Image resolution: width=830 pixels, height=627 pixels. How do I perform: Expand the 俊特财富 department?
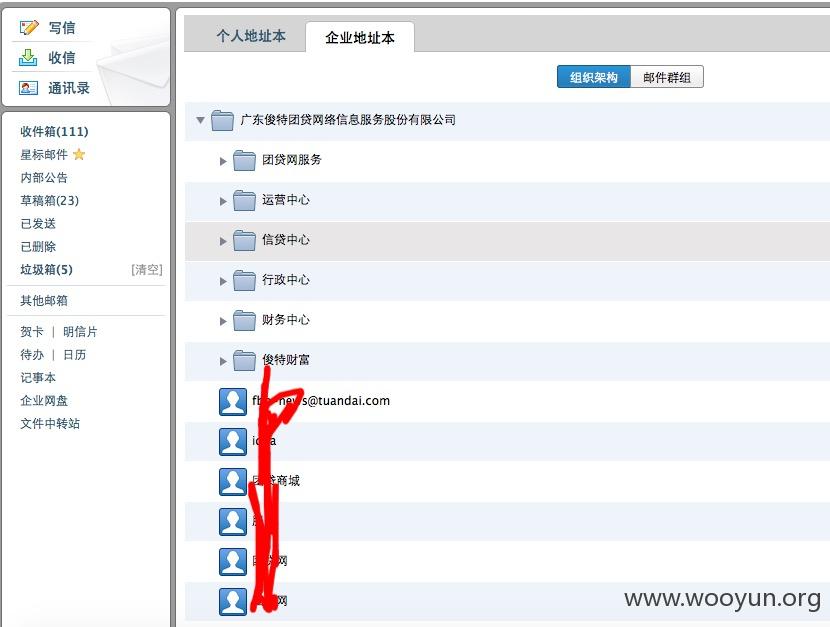point(223,361)
